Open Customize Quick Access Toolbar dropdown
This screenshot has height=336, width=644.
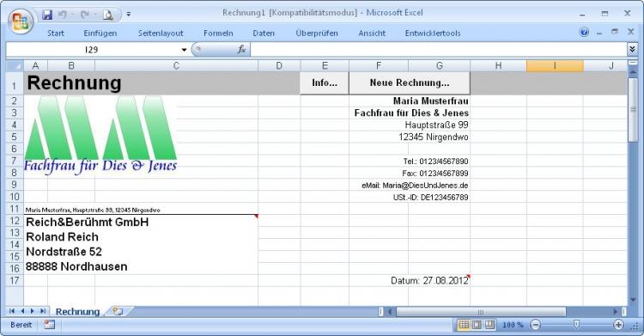point(129,15)
